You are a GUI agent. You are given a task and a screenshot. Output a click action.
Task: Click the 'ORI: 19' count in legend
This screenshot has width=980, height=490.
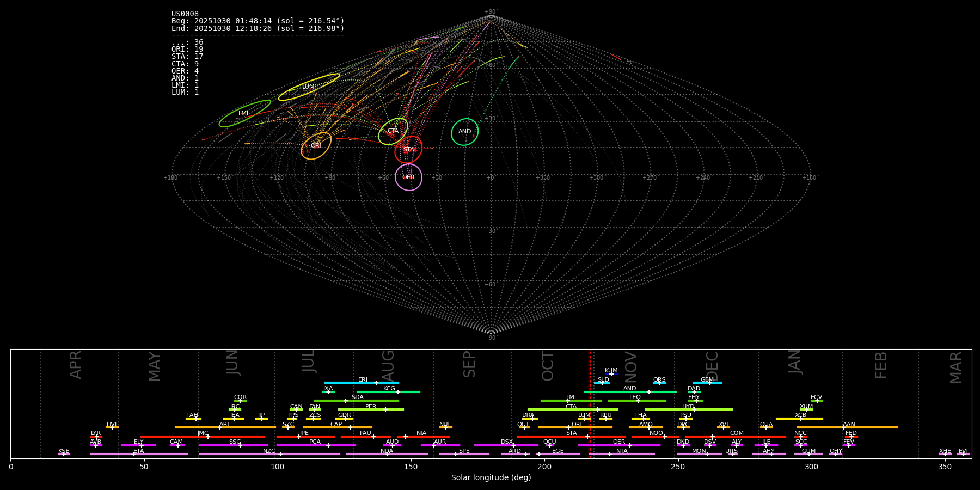(x=187, y=50)
